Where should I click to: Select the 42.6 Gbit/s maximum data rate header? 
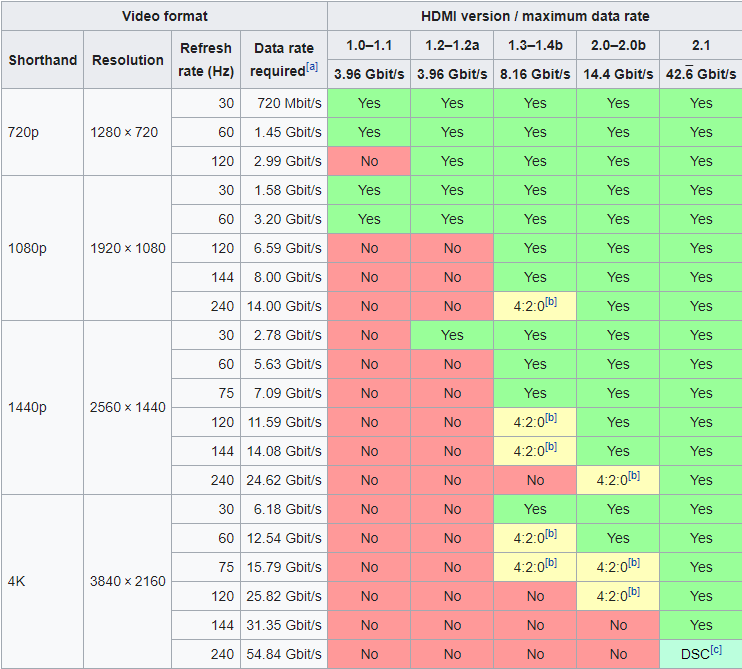(701, 74)
